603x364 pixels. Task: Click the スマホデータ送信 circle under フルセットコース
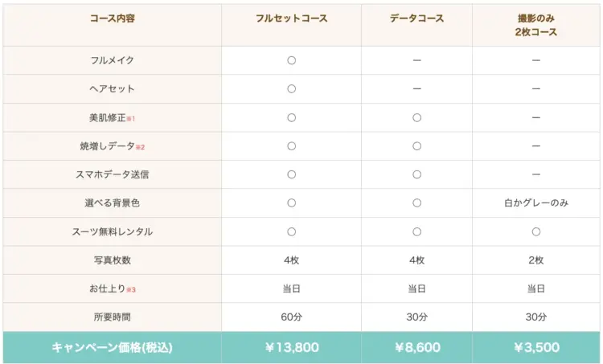(291, 174)
